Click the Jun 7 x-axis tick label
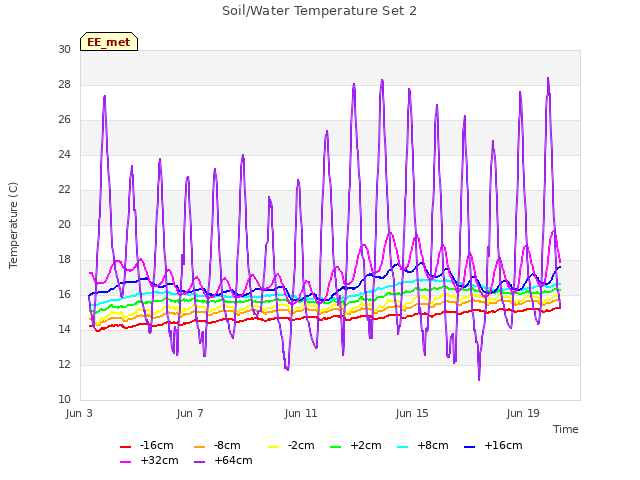The width and height of the screenshot is (640, 480). click(190, 413)
